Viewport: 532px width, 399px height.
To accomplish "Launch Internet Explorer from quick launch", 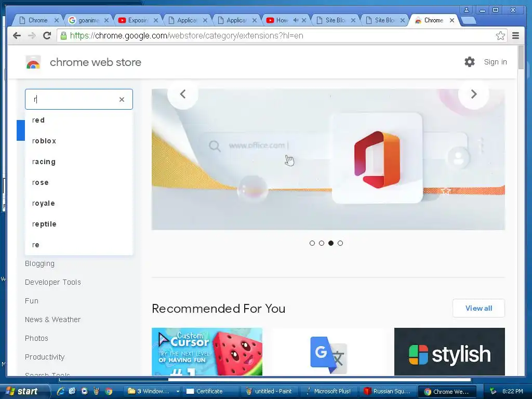I will coord(61,391).
